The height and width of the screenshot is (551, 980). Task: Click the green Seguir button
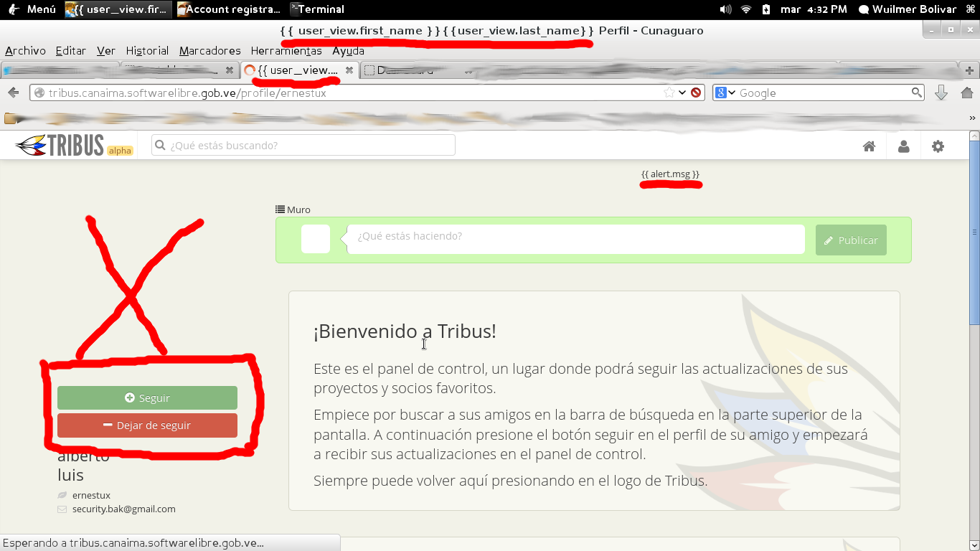click(147, 397)
